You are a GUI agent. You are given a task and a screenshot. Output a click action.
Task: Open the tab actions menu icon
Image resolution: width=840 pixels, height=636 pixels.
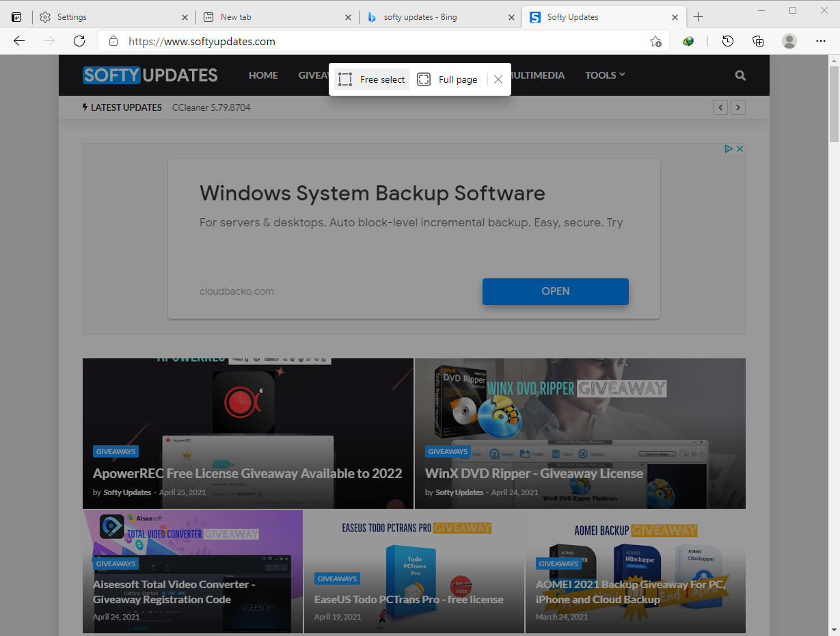[x=16, y=17]
